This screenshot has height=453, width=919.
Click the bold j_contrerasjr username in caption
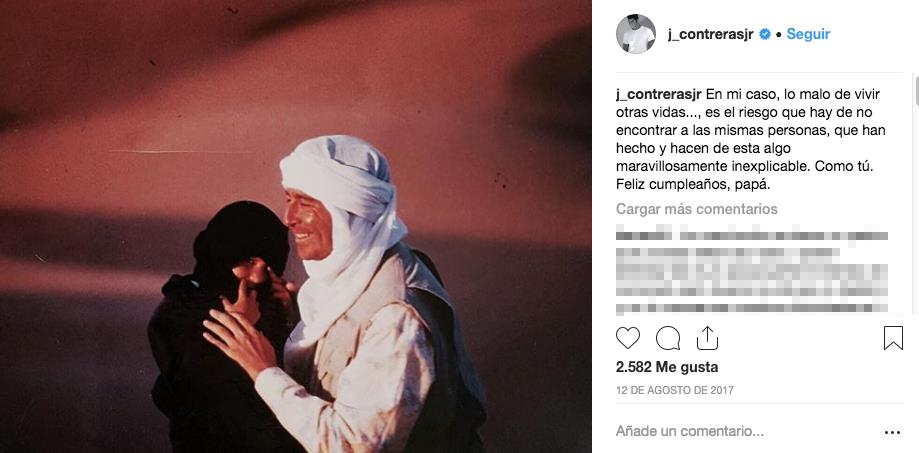click(x=659, y=94)
